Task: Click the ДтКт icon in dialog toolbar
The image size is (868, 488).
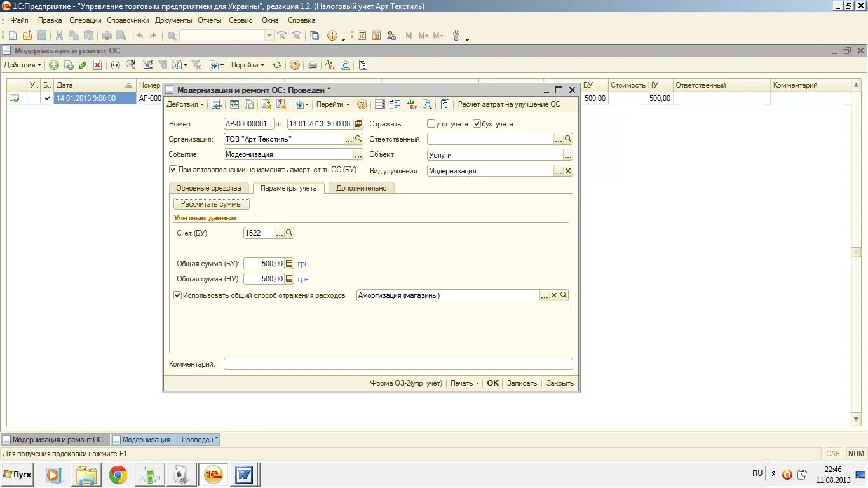Action: point(412,104)
